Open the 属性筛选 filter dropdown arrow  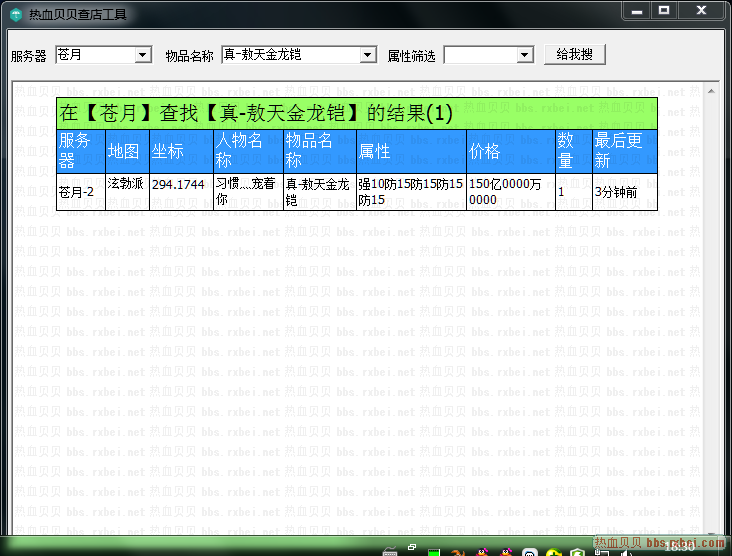point(525,55)
